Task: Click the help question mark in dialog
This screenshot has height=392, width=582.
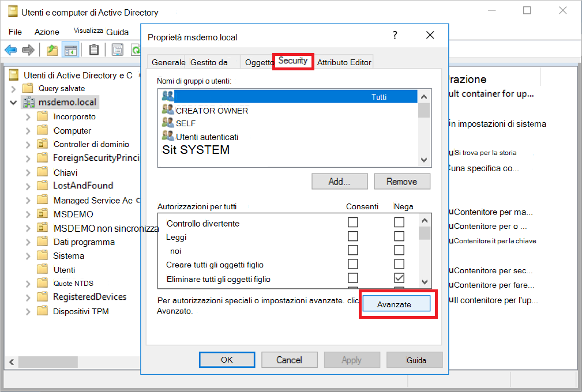Action: pos(395,35)
